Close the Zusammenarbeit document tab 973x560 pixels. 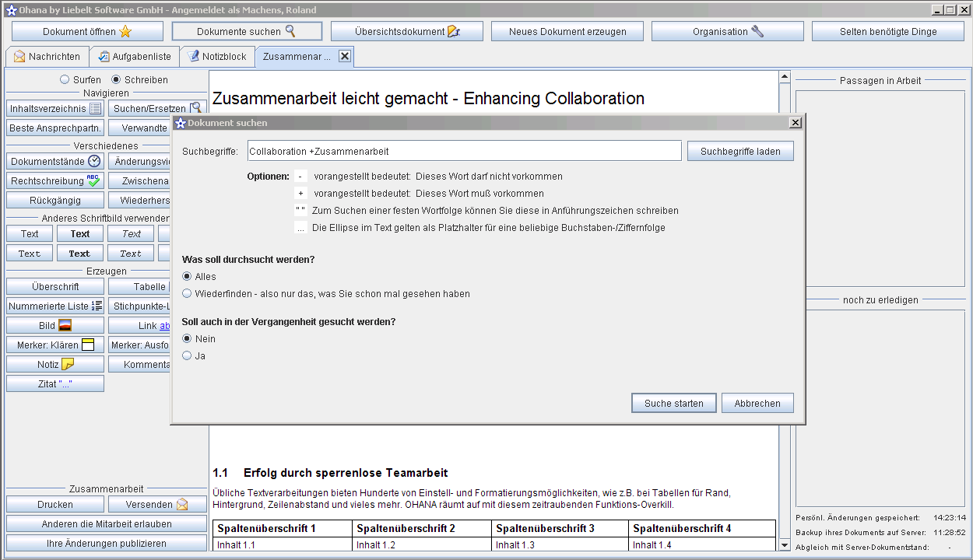(x=345, y=56)
